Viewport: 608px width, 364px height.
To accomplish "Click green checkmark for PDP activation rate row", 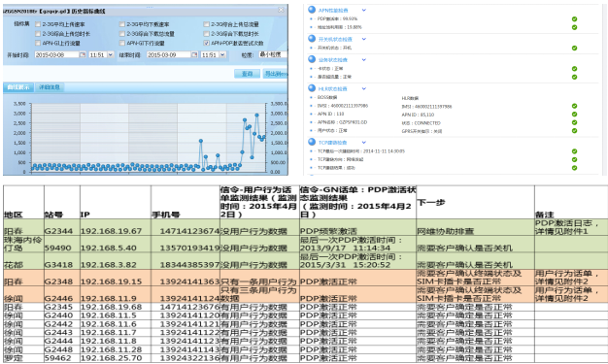I will (574, 19).
